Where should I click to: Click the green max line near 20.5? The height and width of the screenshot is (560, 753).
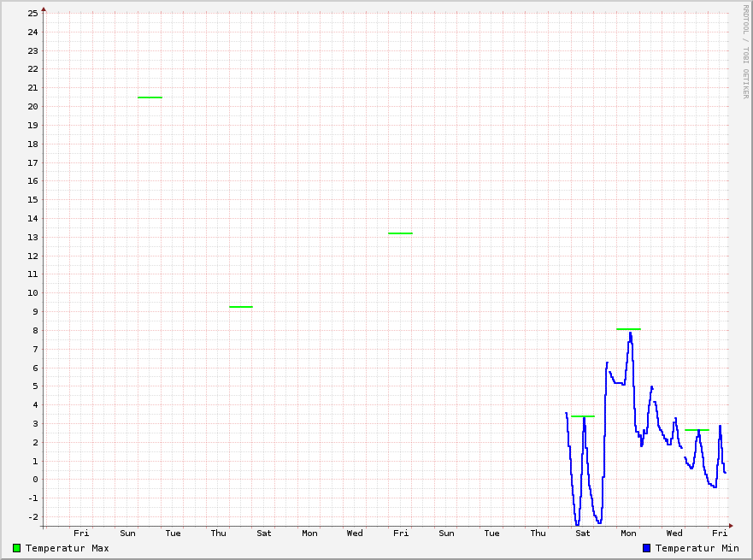pos(150,97)
